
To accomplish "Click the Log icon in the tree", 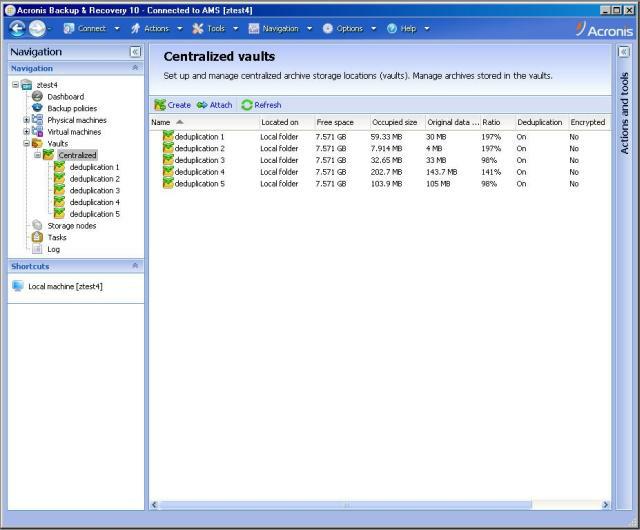I will click(x=37, y=249).
